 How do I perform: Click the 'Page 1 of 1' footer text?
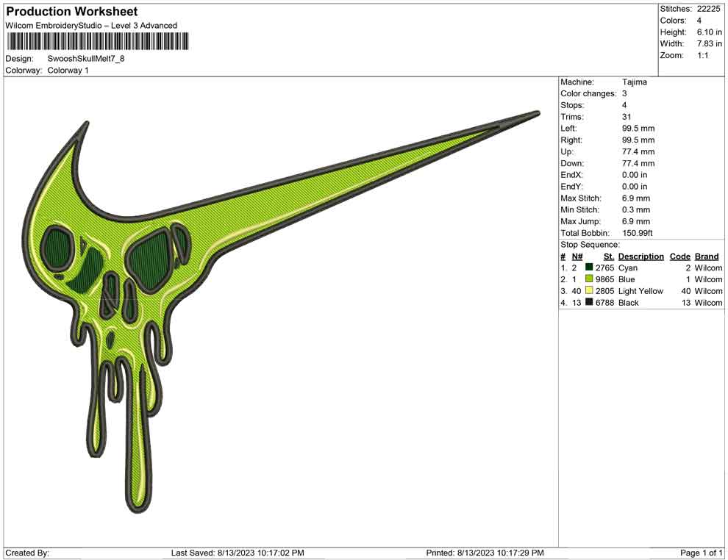tap(701, 553)
